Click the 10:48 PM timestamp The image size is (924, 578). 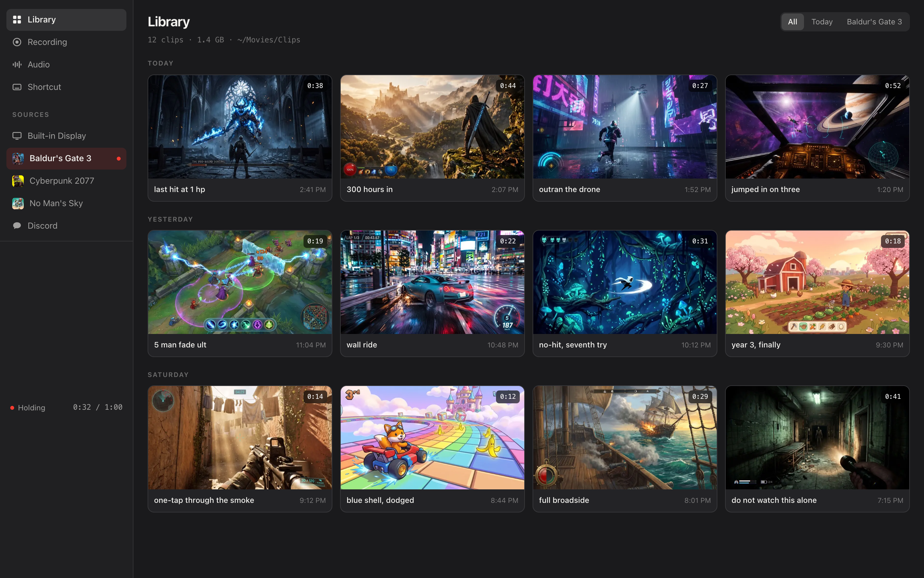(502, 345)
